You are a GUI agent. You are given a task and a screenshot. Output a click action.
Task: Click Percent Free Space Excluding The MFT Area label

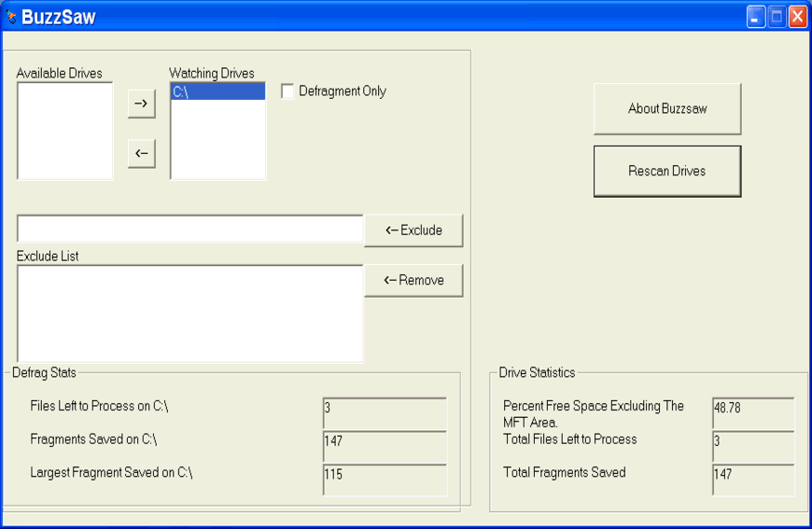[x=594, y=414]
